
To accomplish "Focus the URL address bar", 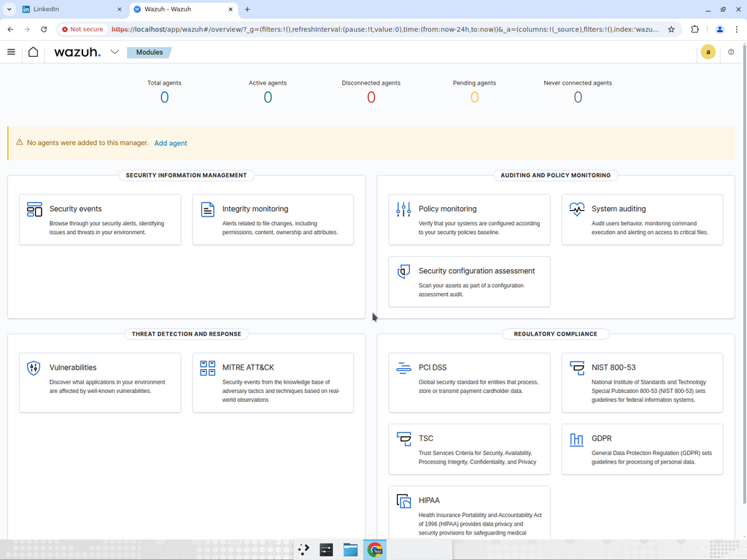I will [385, 29].
